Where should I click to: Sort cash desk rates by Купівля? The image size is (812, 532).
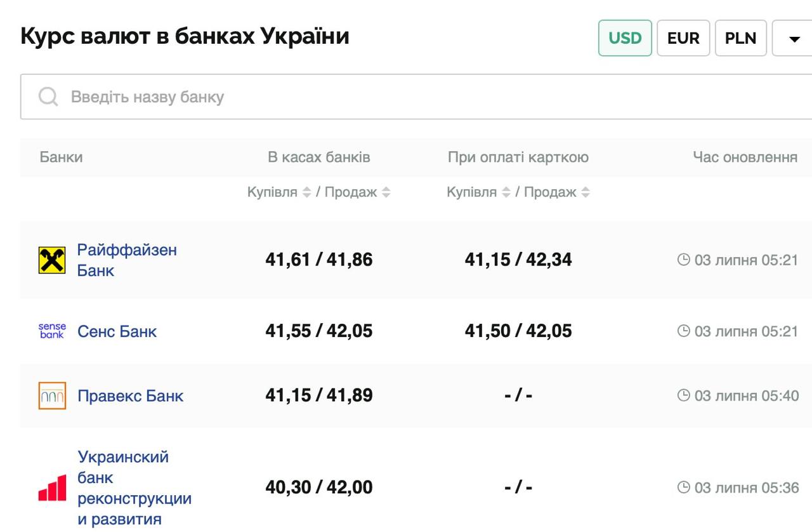[306, 192]
